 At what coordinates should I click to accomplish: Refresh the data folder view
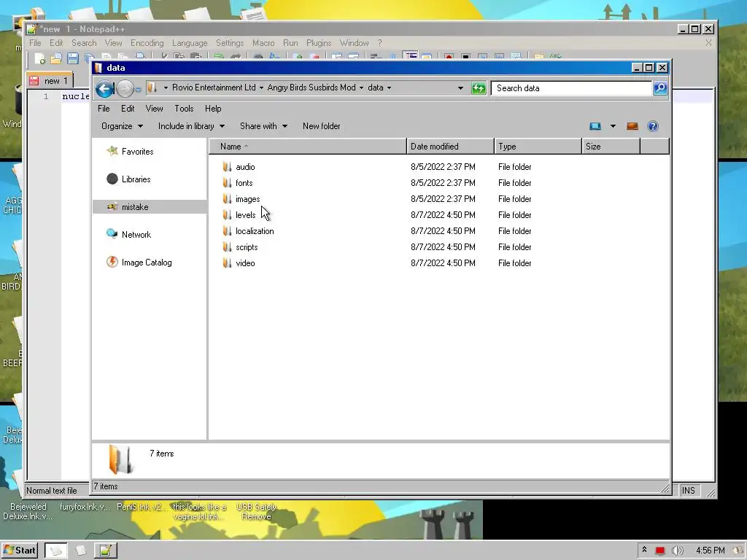click(x=479, y=88)
